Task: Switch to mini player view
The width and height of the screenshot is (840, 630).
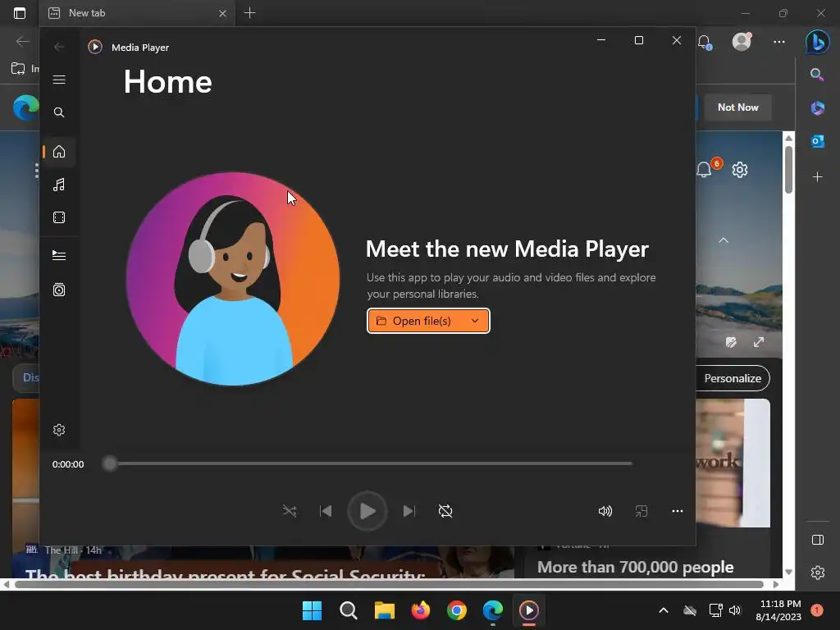Action: coord(641,511)
